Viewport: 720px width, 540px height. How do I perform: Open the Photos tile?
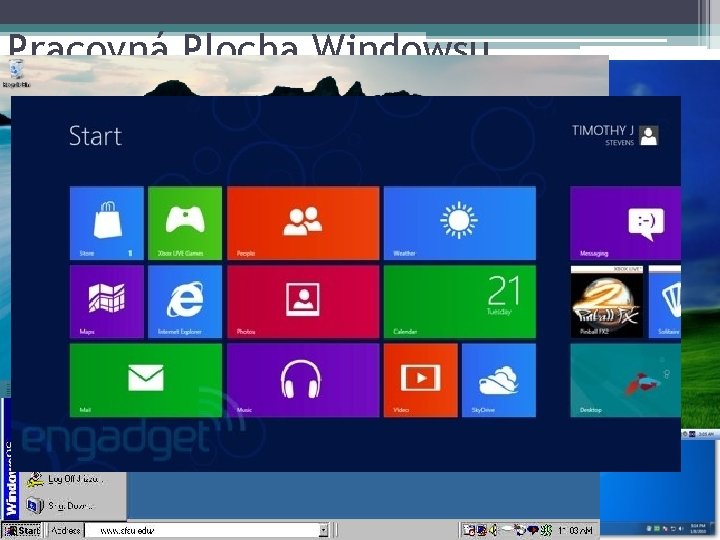[x=303, y=302]
